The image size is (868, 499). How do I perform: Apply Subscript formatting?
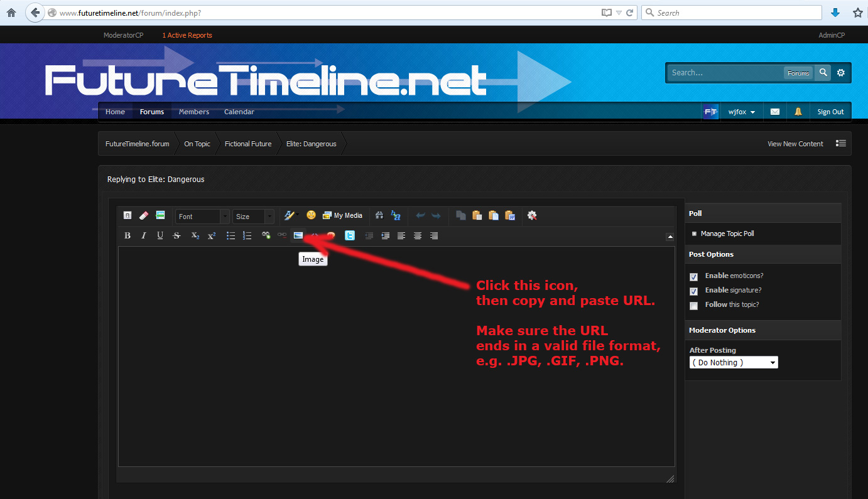pos(195,235)
